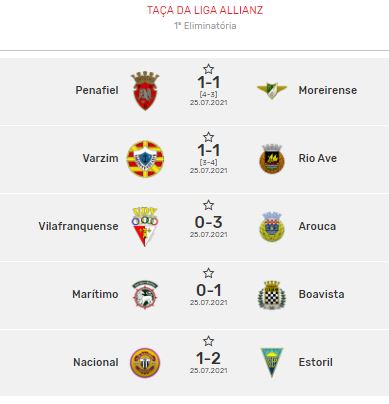Select the Boavista checkered crest
The image size is (389, 404).
[272, 295]
